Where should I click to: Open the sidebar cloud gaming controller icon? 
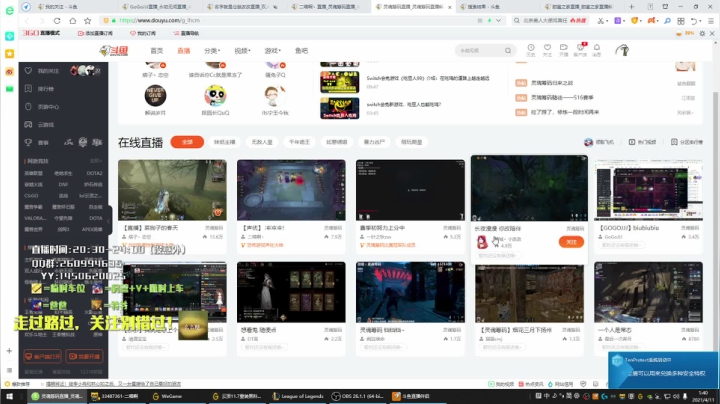tap(28, 124)
